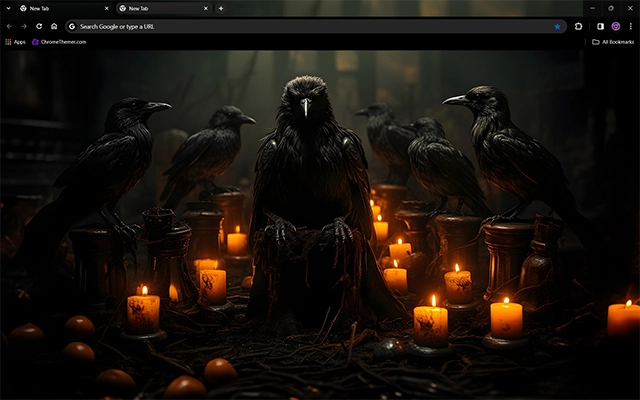The height and width of the screenshot is (400, 640).
Task: Open the Extensions puzzle menu
Action: (x=578, y=27)
